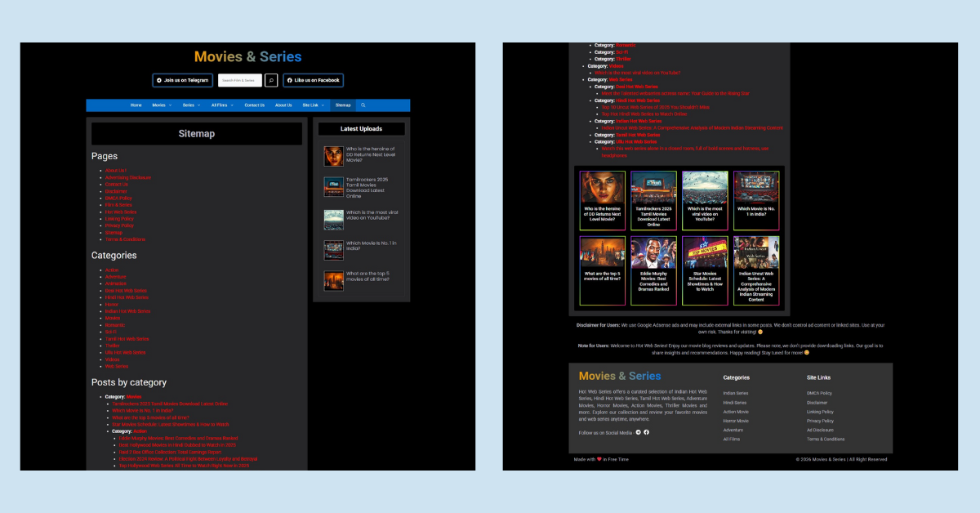
Task: Click Eddie Murphy Movies card image
Action: point(653,252)
